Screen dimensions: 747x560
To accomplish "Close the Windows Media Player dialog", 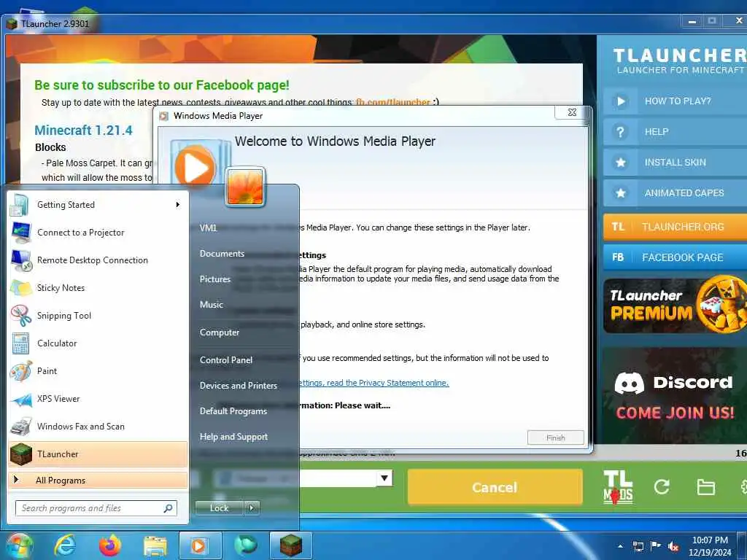I will 572,112.
